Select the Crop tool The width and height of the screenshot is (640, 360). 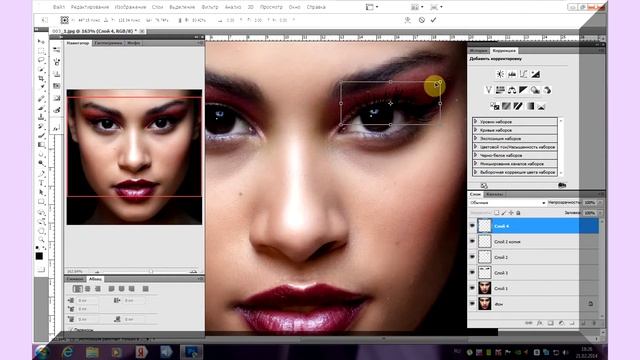[41, 78]
